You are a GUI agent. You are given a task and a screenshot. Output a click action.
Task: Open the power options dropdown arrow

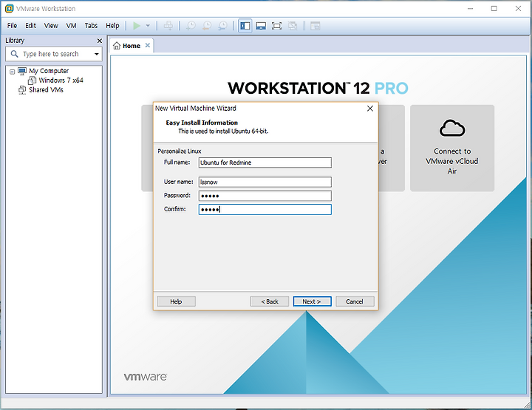tap(148, 26)
